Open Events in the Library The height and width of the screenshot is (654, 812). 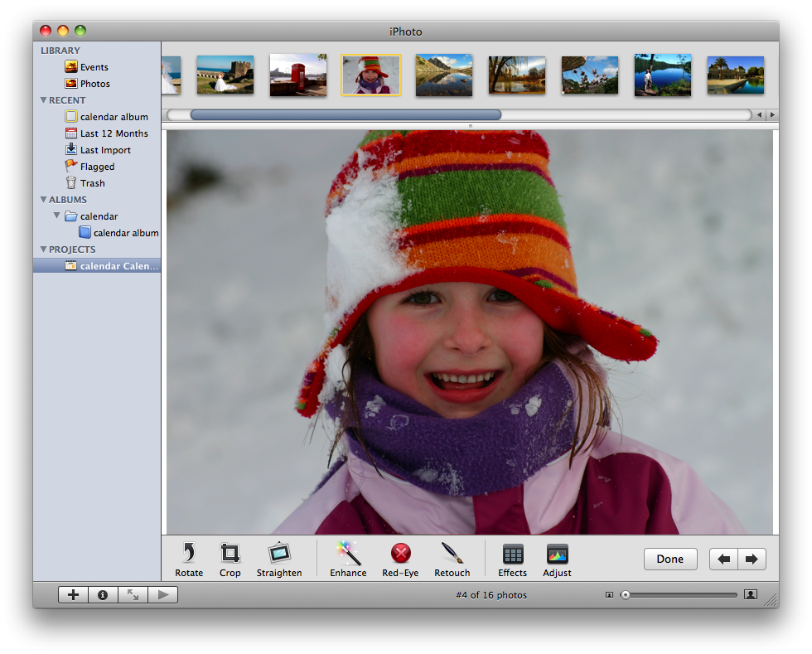pos(94,67)
